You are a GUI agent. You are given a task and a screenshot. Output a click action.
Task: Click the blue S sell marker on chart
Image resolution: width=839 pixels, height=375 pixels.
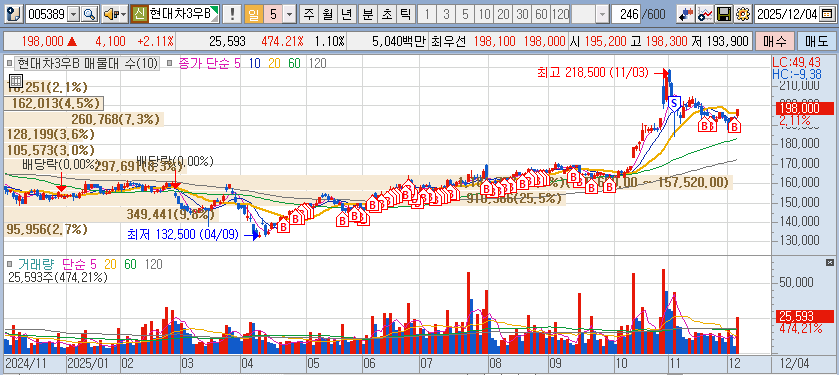(674, 102)
